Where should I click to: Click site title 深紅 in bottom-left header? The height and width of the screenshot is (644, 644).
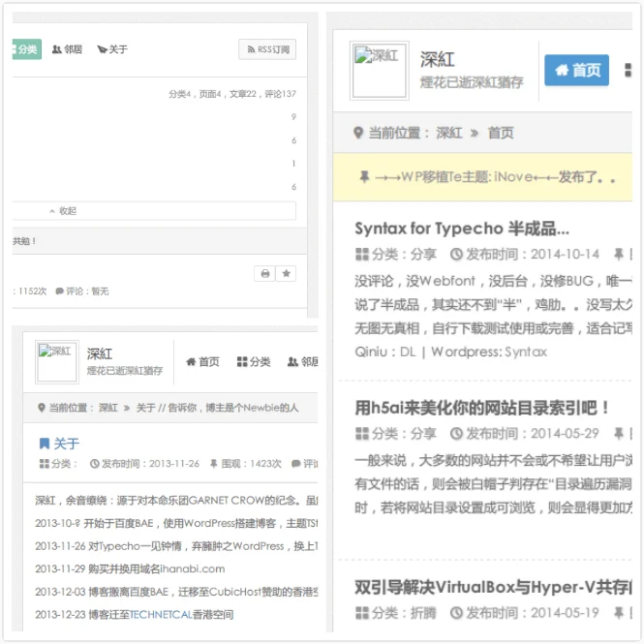[100, 353]
